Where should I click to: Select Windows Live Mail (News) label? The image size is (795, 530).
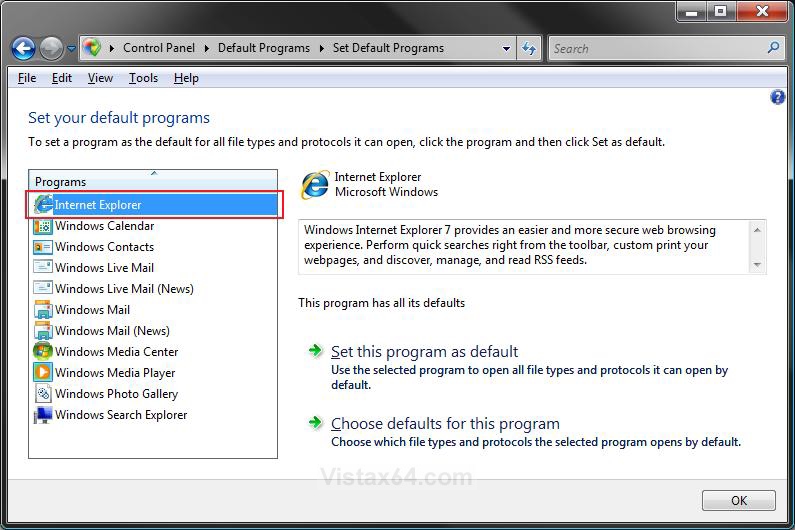coord(124,289)
